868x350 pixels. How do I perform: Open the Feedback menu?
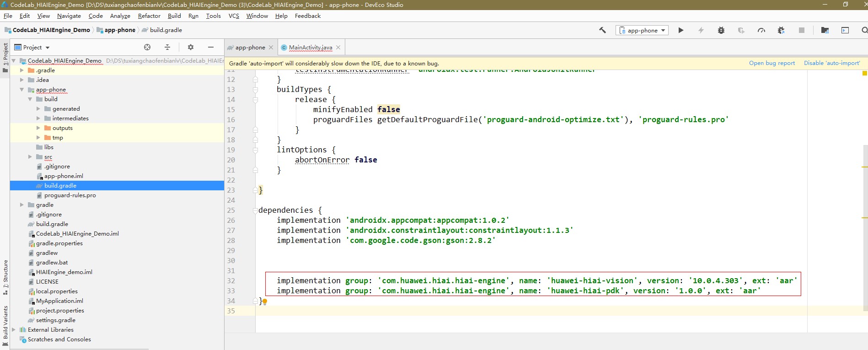click(308, 16)
